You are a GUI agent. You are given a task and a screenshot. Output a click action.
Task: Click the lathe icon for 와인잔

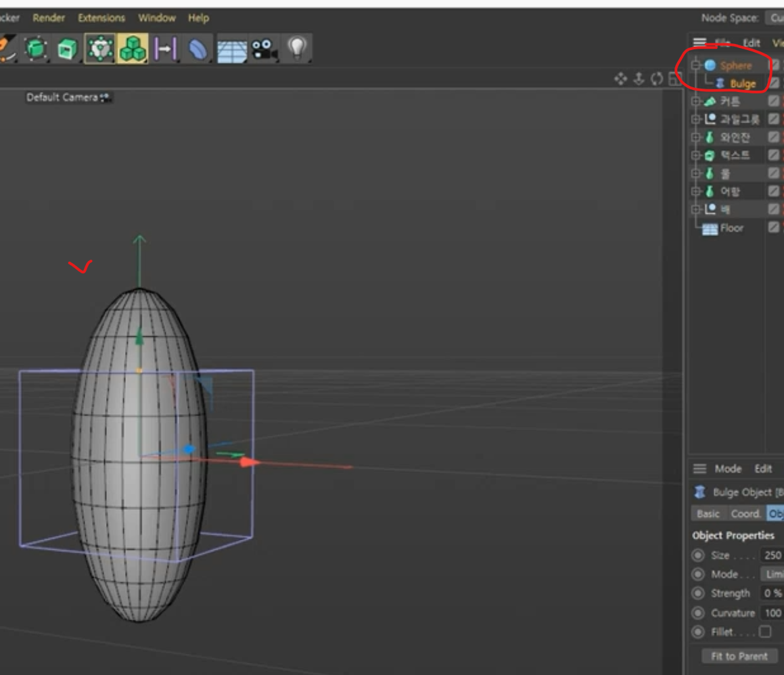[x=710, y=137]
